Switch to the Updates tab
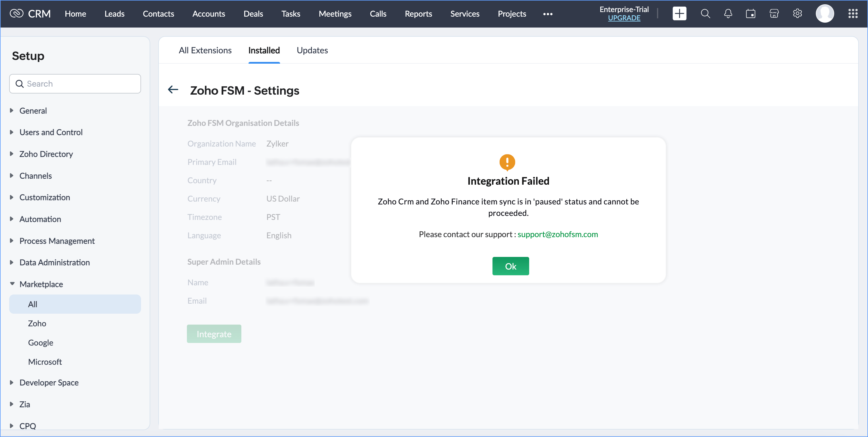Viewport: 868px width, 437px height. pyautogui.click(x=312, y=50)
